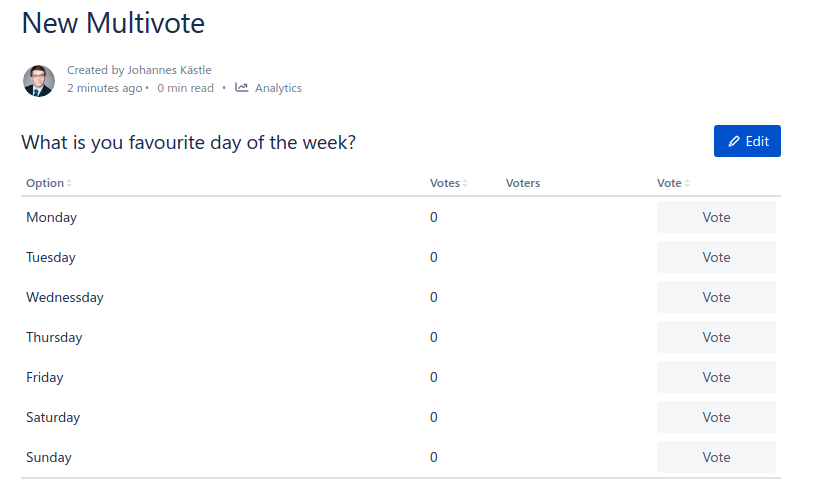Open author Johannes Kästle's profile link
The height and width of the screenshot is (501, 817).
(169, 70)
